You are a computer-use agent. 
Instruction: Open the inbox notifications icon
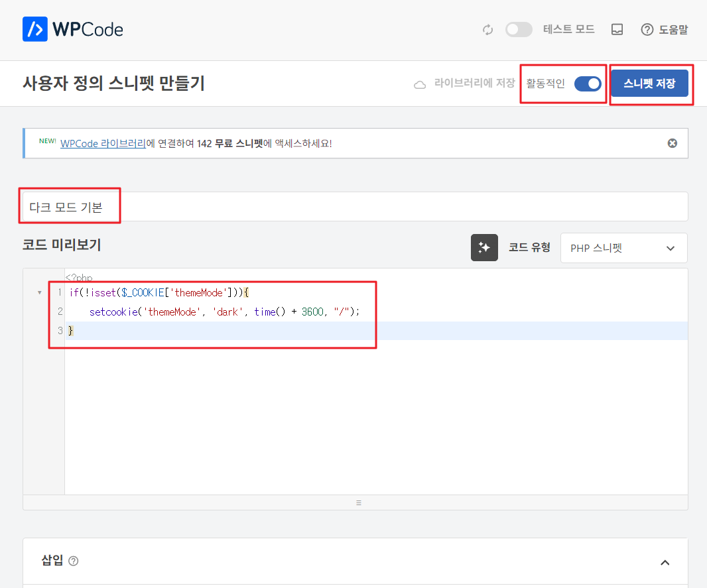617,30
